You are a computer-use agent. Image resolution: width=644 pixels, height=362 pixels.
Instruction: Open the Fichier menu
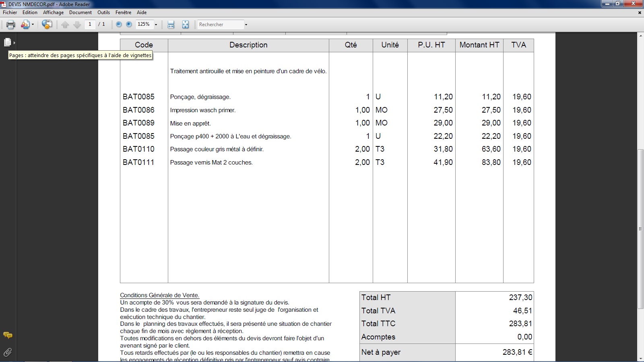[x=10, y=12]
